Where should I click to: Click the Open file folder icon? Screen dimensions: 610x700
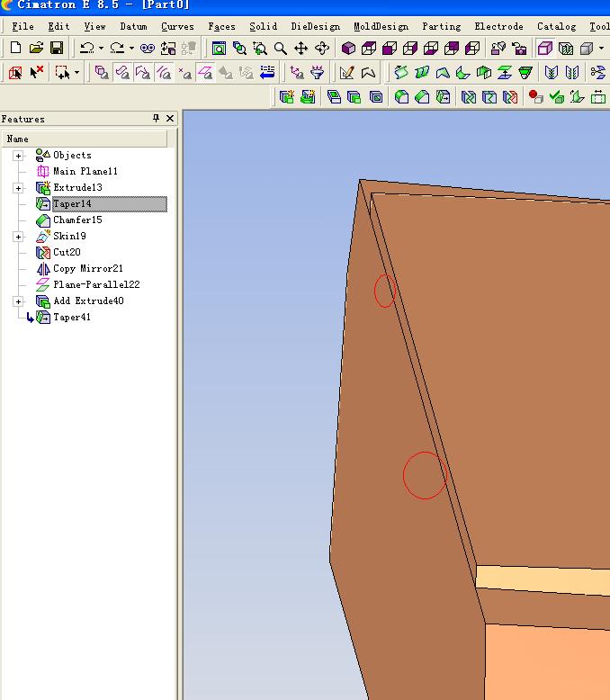36,48
